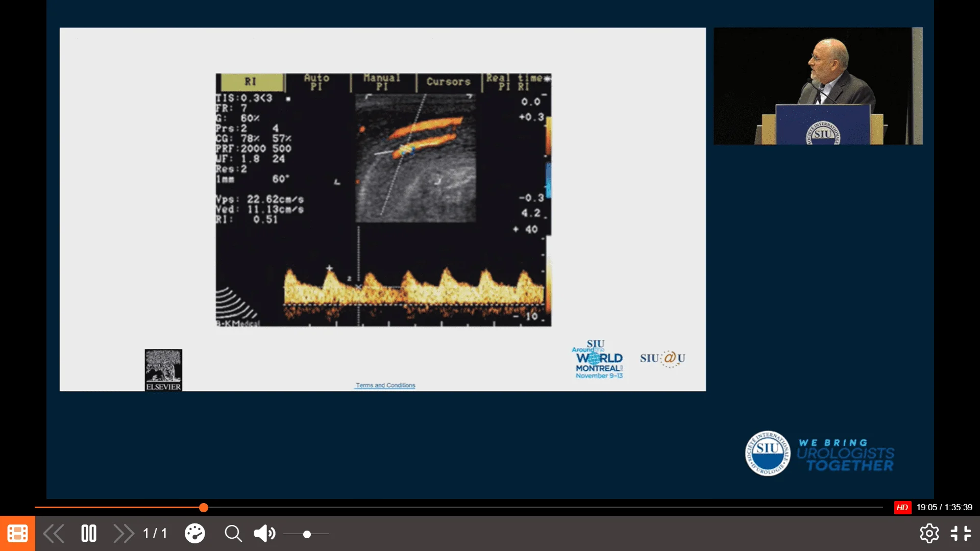Click the slide counter 1 / 1

[155, 534]
